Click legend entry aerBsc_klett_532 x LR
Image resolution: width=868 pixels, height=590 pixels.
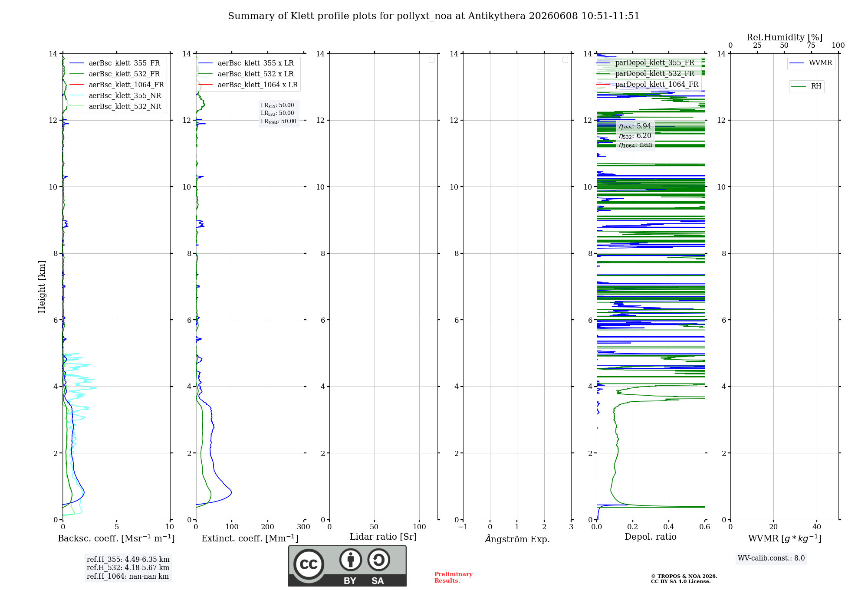point(248,74)
